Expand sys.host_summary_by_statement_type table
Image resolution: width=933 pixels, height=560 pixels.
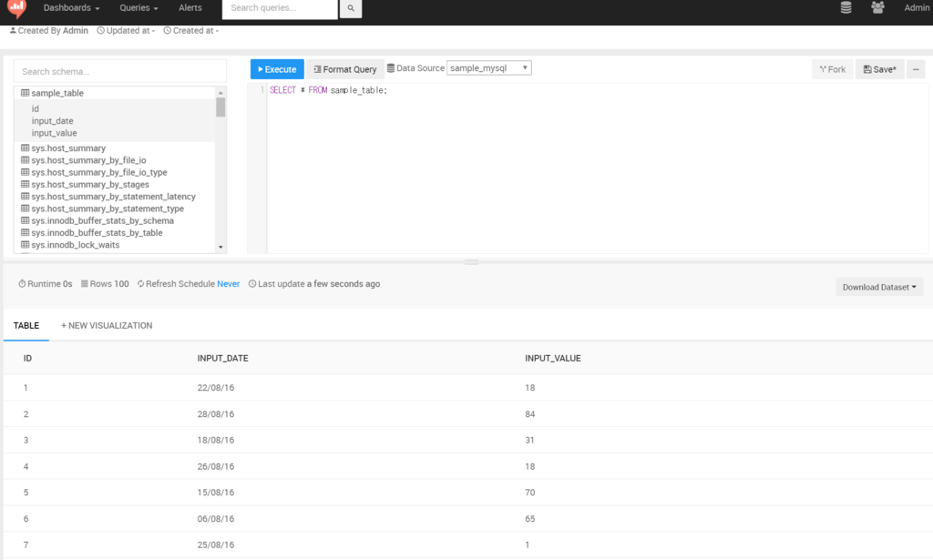(x=108, y=209)
